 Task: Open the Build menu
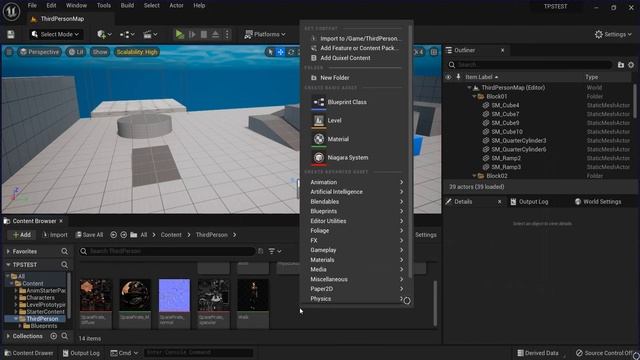[x=127, y=6]
